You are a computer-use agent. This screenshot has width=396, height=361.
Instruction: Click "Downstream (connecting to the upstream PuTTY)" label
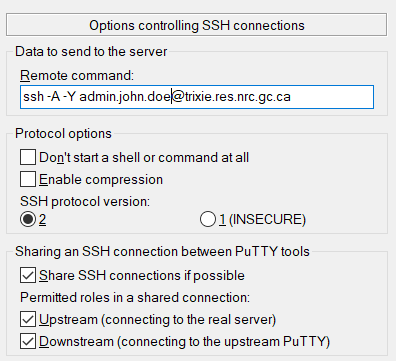point(185,341)
